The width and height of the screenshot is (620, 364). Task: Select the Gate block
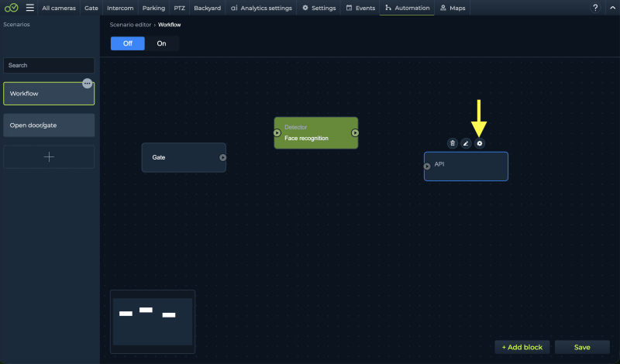(x=184, y=157)
